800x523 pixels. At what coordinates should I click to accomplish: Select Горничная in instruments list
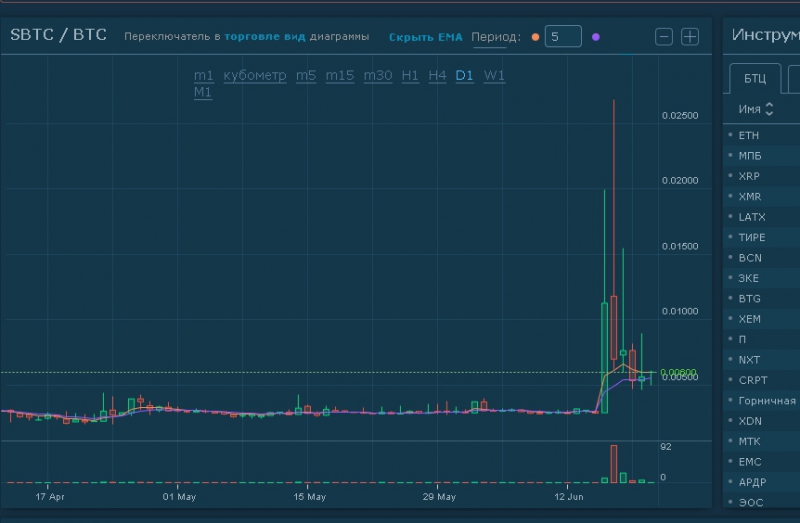762,401
